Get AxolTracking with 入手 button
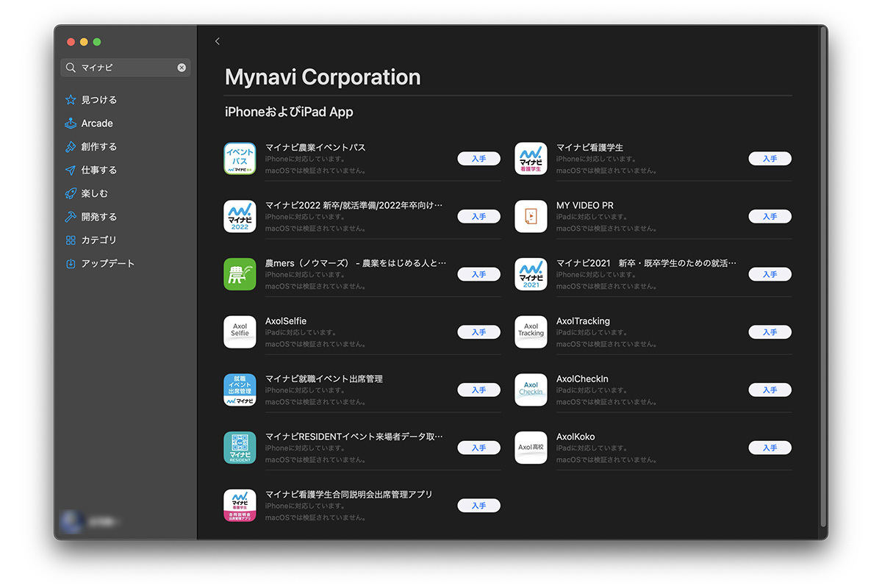 pyautogui.click(x=770, y=332)
